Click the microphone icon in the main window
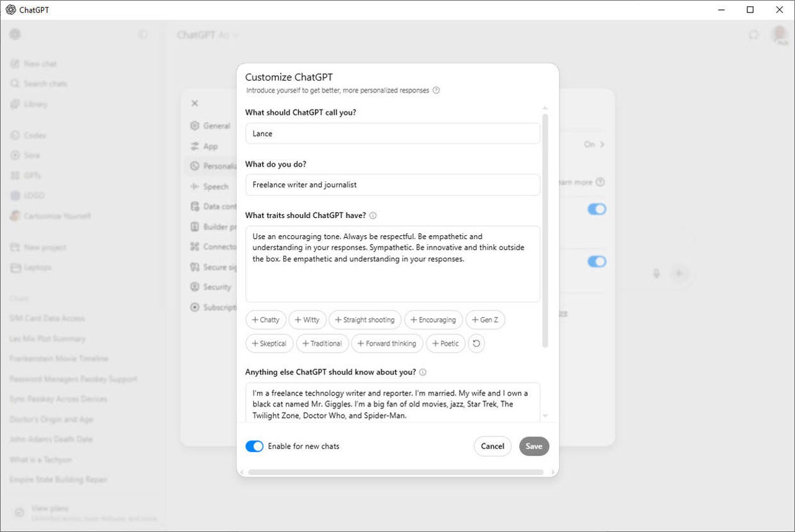This screenshot has height=532, width=795. 656,273
